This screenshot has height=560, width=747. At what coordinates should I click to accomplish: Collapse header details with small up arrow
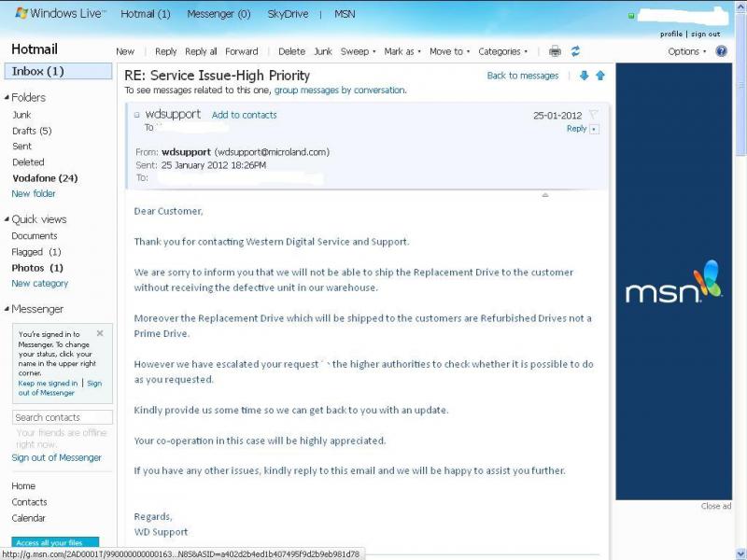pyautogui.click(x=545, y=195)
